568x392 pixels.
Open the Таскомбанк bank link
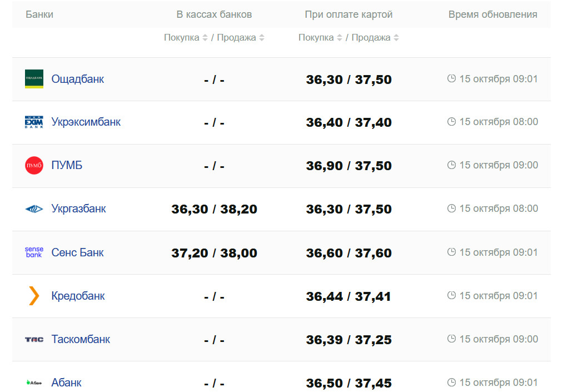click(81, 339)
